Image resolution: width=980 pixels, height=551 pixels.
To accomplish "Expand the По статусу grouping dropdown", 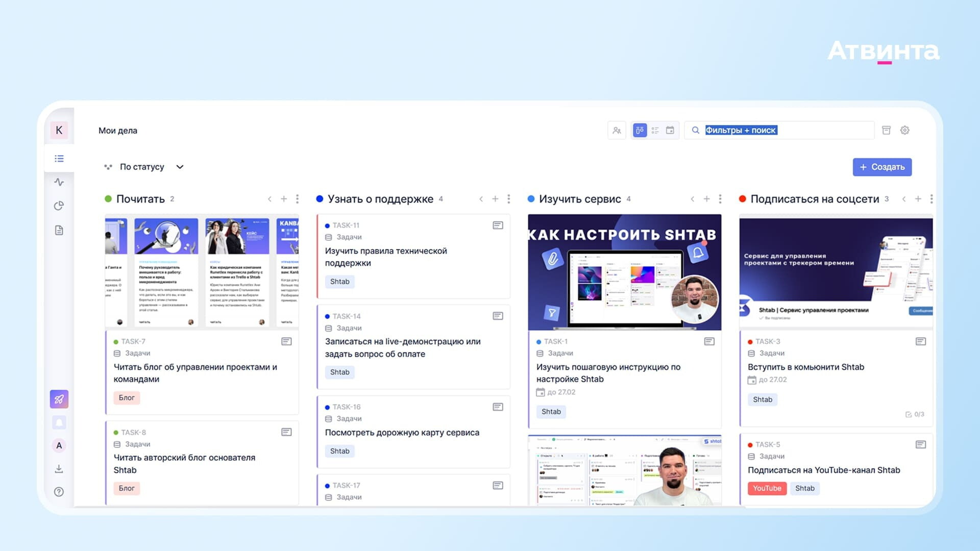I will (x=144, y=167).
